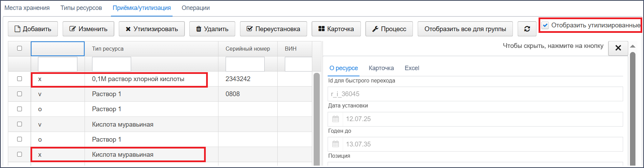The width and height of the screenshot is (644, 168).
Task: Open Excel tab in details panel
Action: (412, 68)
